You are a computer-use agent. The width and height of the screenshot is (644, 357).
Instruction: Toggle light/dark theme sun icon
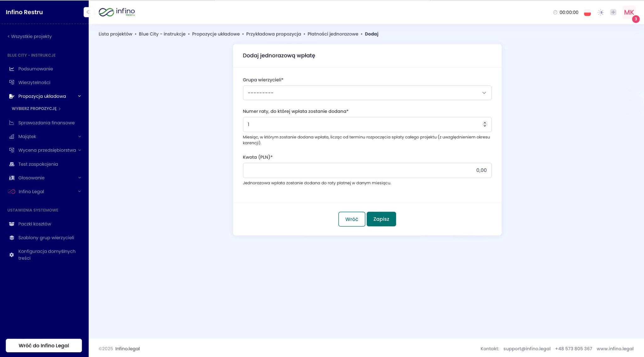[x=601, y=12]
